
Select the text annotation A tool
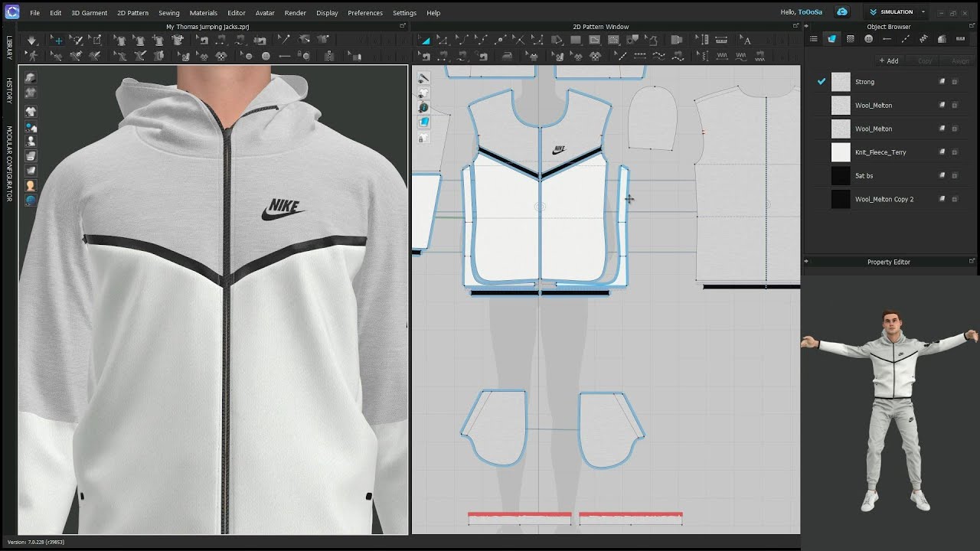tap(746, 40)
